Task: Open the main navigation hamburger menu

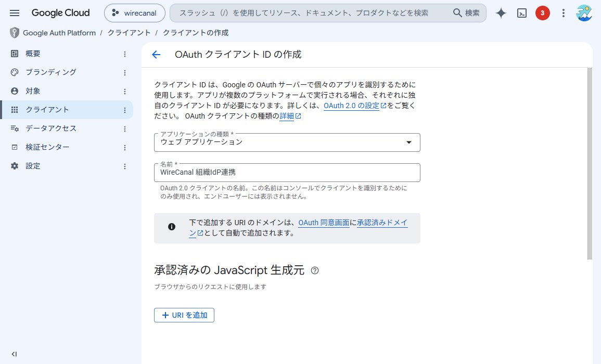Action: tap(15, 13)
